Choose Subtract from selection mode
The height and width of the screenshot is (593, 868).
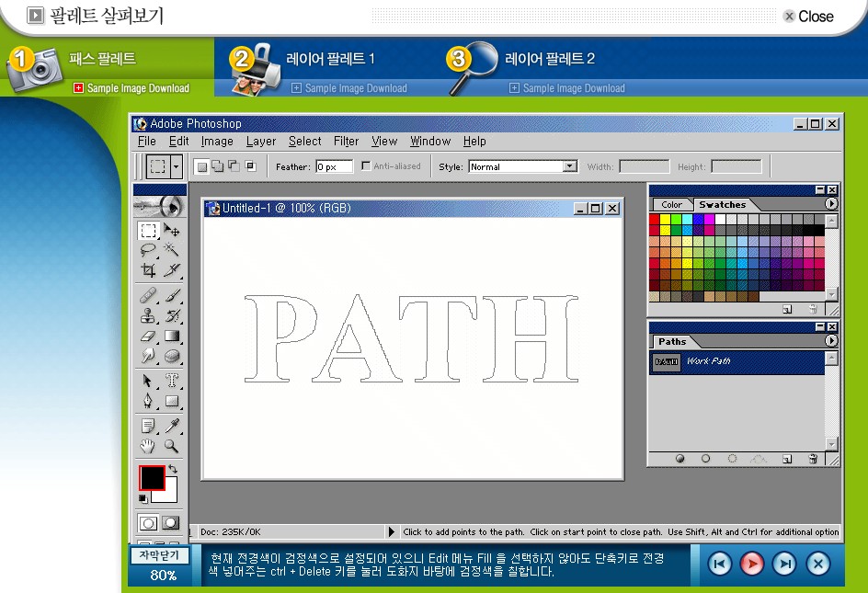pos(234,166)
